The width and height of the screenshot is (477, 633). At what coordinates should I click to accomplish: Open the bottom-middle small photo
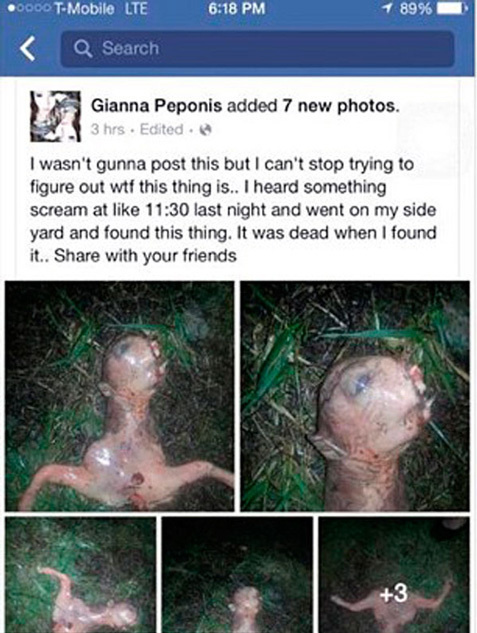(x=237, y=575)
